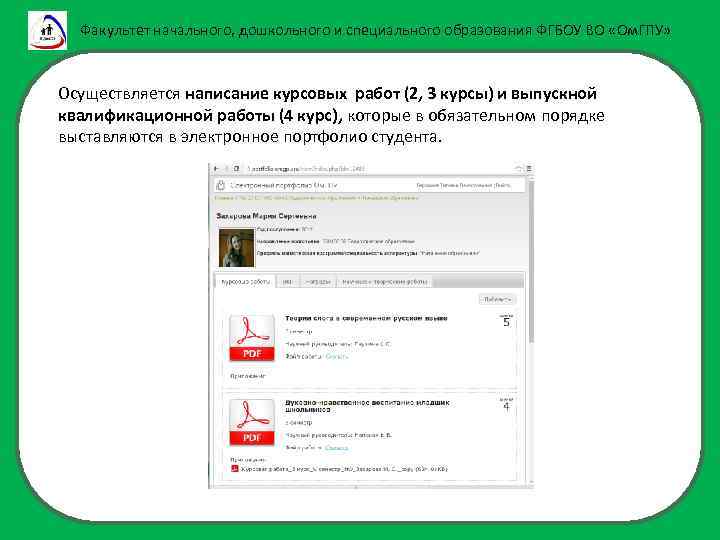Open the Награды tab
Viewport: 720px width, 540px height.
(318, 282)
